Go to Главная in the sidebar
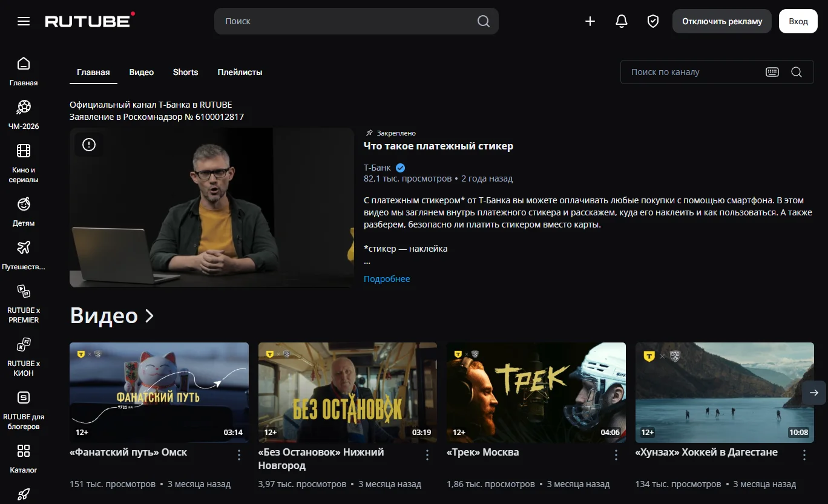 click(24, 72)
